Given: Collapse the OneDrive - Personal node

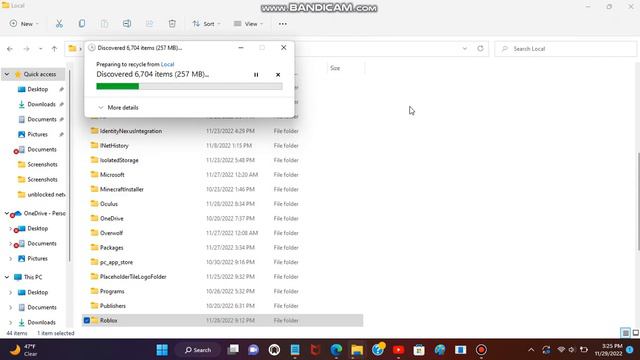Looking at the screenshot, I should tap(7, 213).
